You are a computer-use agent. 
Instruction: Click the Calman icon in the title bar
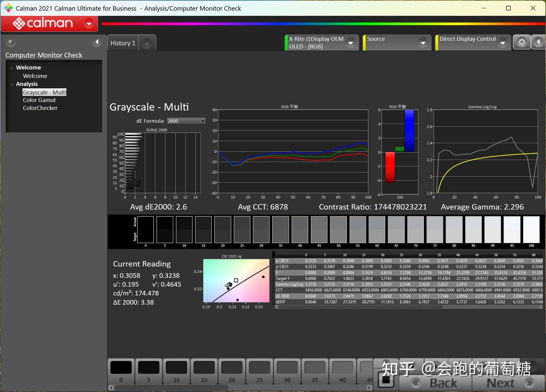(x=8, y=8)
